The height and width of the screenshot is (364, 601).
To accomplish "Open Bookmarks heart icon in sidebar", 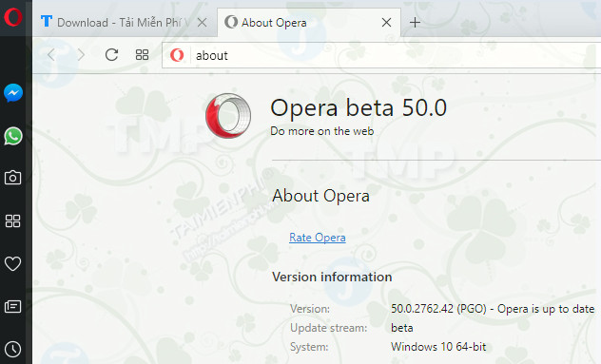I will click(12, 263).
